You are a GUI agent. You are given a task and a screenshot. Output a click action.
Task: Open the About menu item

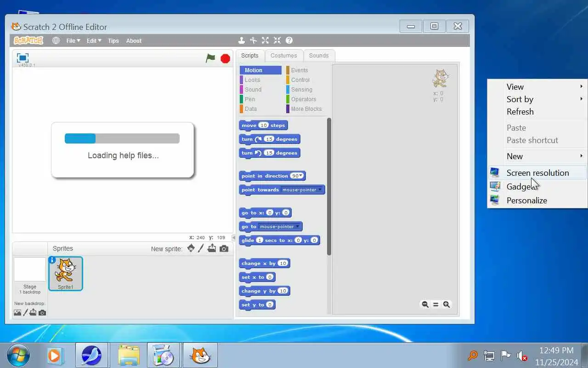pos(134,40)
